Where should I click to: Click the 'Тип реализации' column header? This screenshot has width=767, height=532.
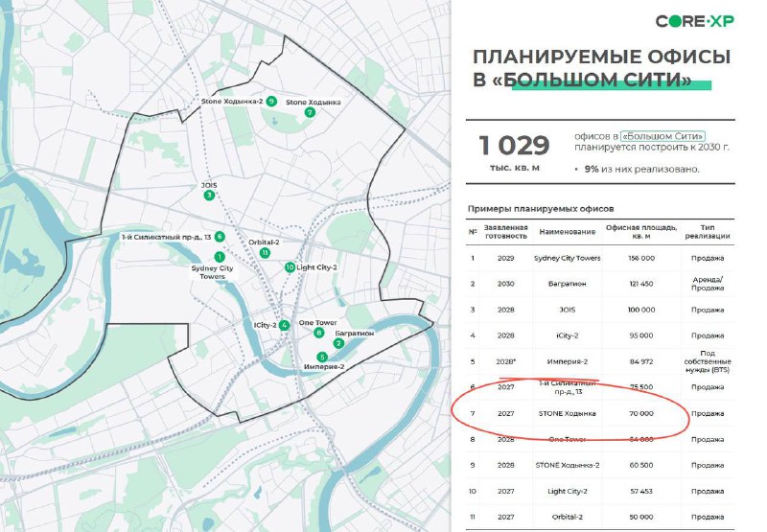tap(708, 232)
